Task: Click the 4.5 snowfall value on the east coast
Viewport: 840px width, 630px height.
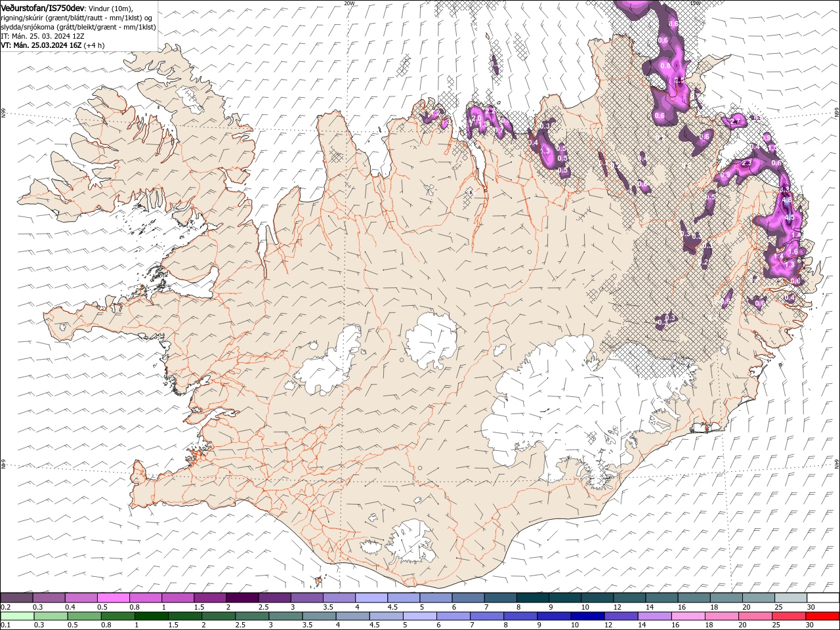Action: pos(789,217)
